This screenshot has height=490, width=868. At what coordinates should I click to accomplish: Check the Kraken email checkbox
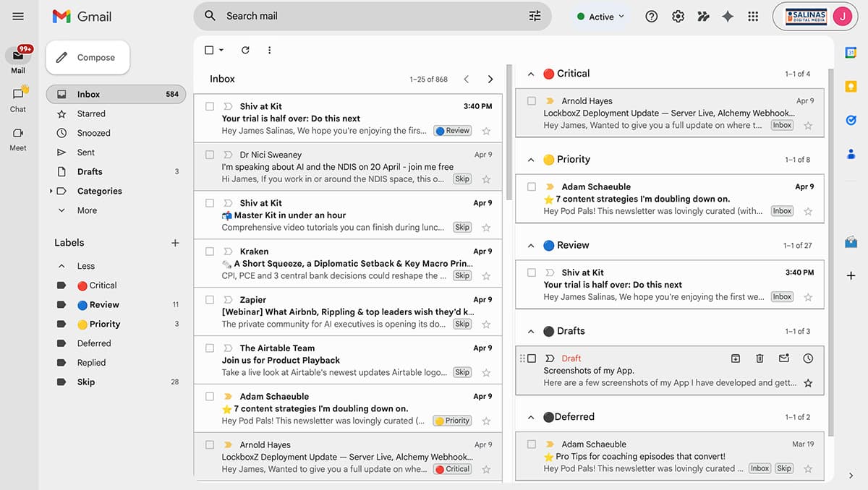tap(210, 252)
